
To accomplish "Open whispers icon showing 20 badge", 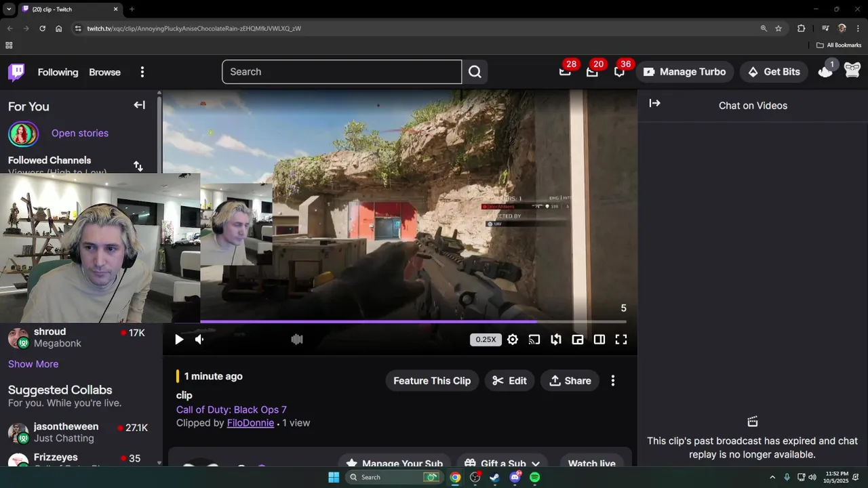I will coord(592,71).
